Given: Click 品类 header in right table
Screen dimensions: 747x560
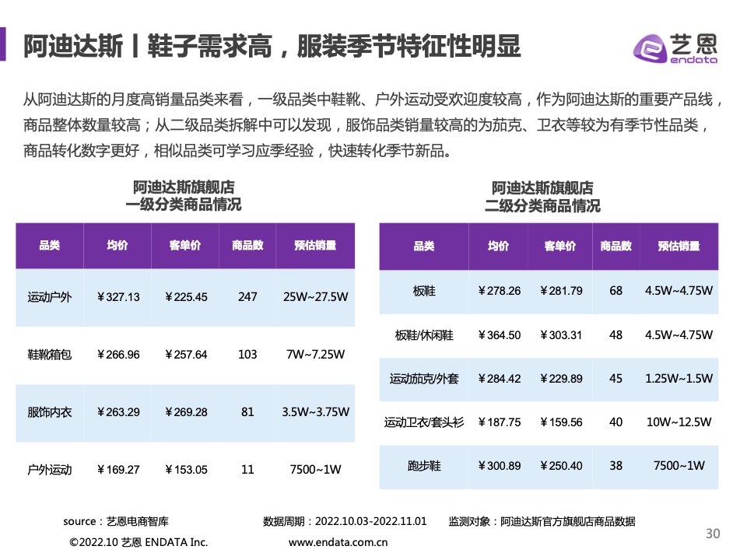Looking at the screenshot, I should pyautogui.click(x=424, y=247).
